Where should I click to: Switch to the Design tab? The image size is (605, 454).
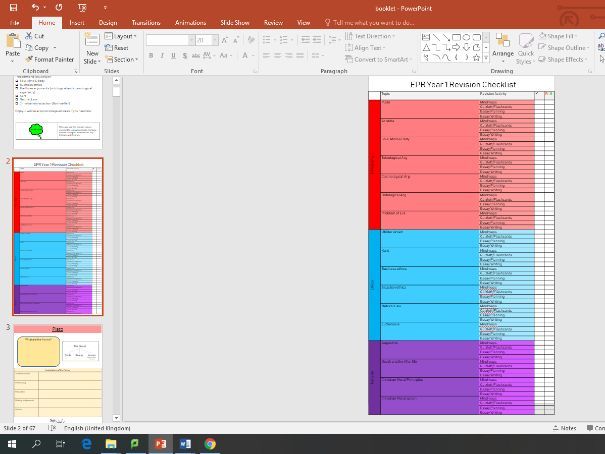point(108,23)
